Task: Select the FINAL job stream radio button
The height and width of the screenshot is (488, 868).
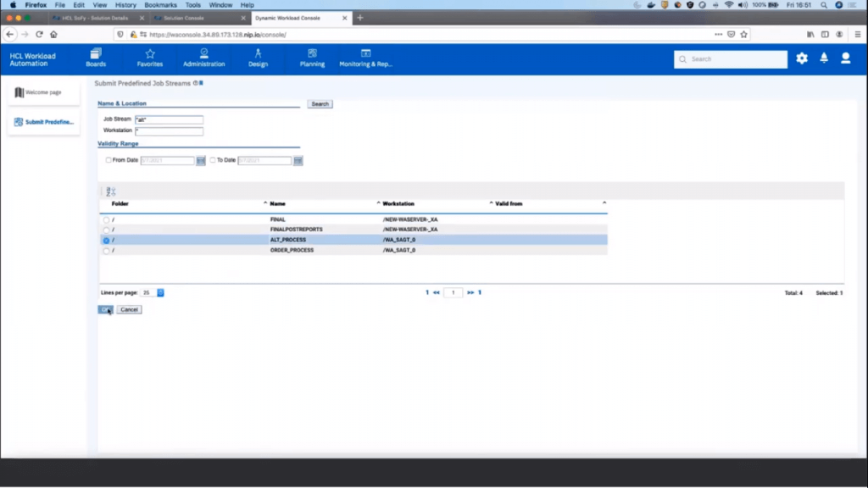Action: [x=106, y=219]
